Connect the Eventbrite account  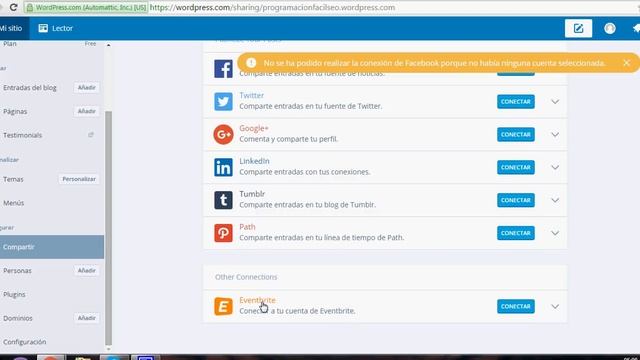(516, 307)
